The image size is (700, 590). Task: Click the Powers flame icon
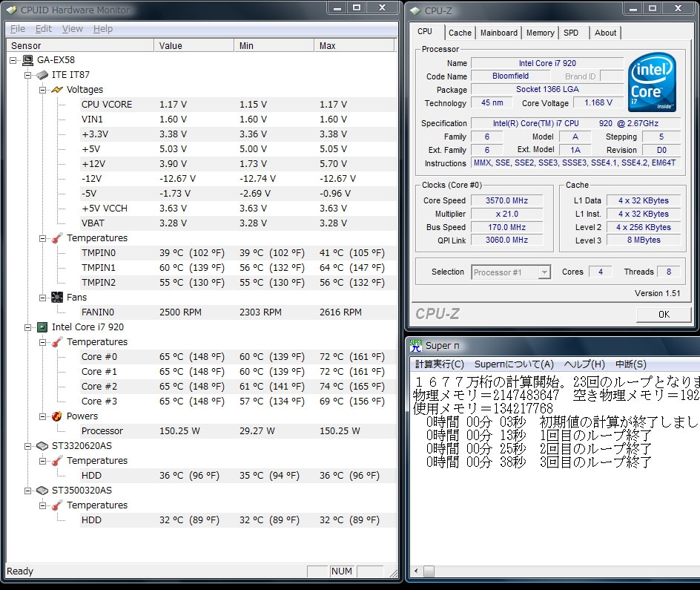tap(57, 416)
